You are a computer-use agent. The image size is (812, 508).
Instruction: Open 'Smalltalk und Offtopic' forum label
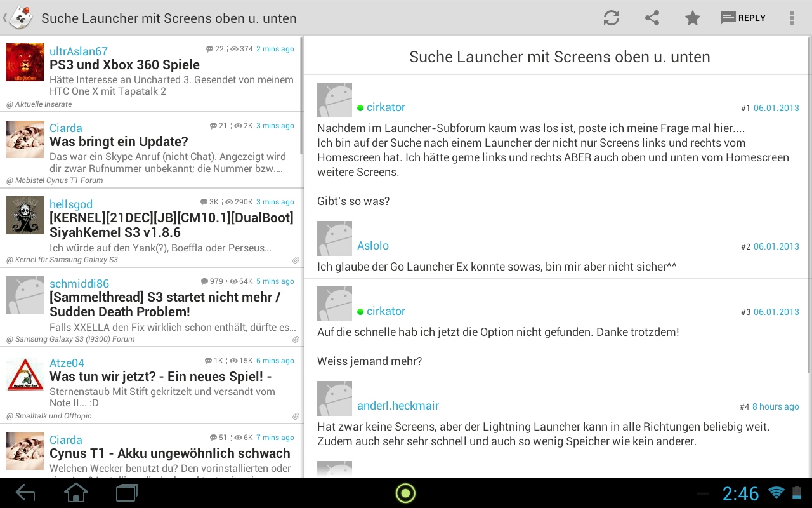coord(49,416)
